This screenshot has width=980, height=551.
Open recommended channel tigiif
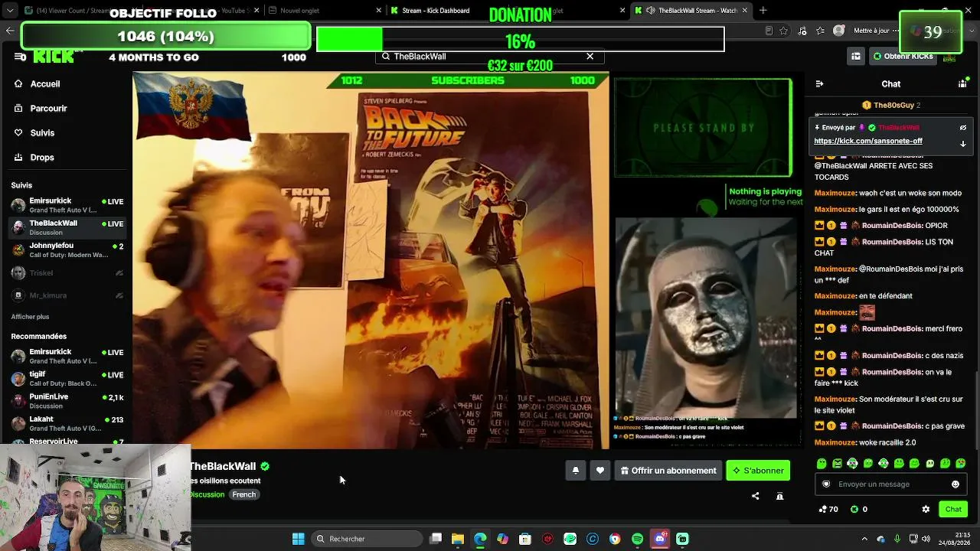coord(67,379)
